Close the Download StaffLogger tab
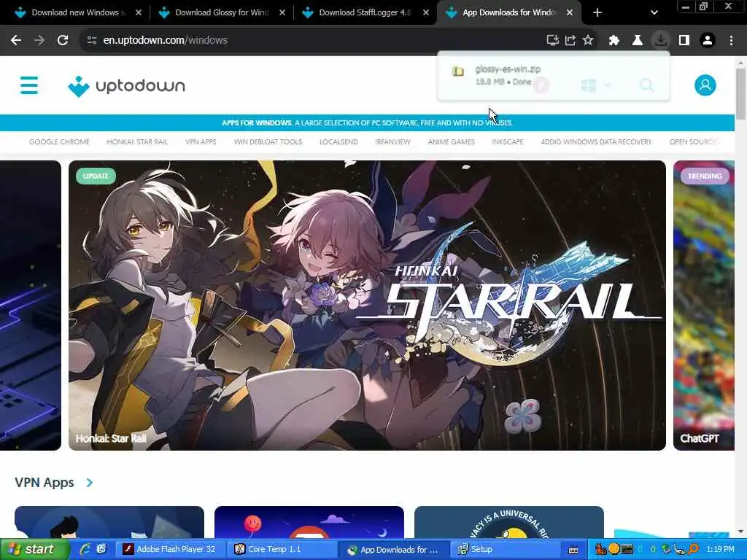 (x=426, y=13)
